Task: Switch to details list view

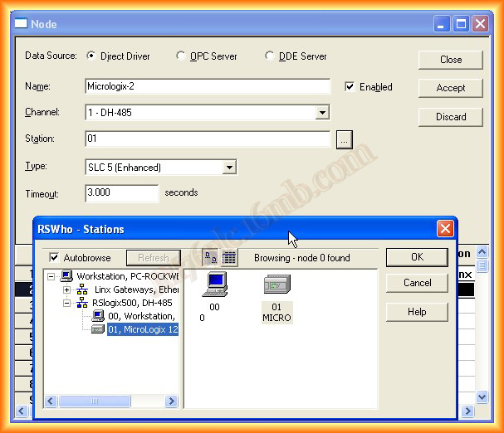Action: pos(229,258)
